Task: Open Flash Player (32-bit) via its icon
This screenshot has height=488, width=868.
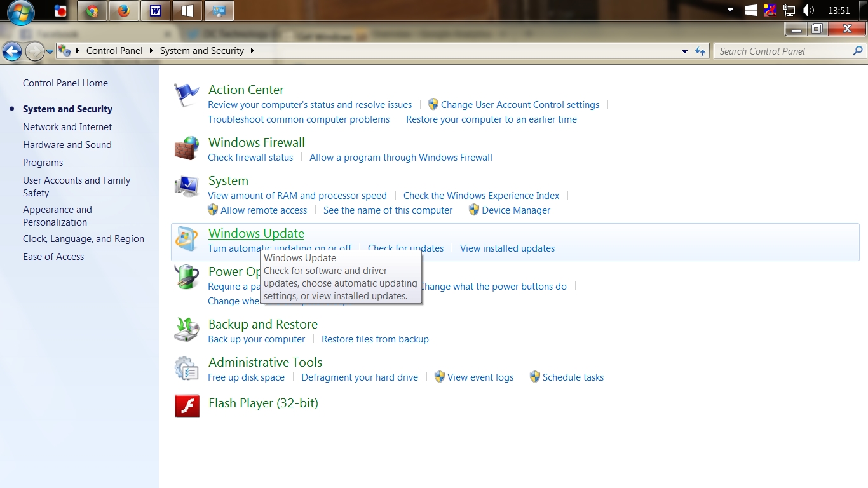Action: pyautogui.click(x=186, y=405)
